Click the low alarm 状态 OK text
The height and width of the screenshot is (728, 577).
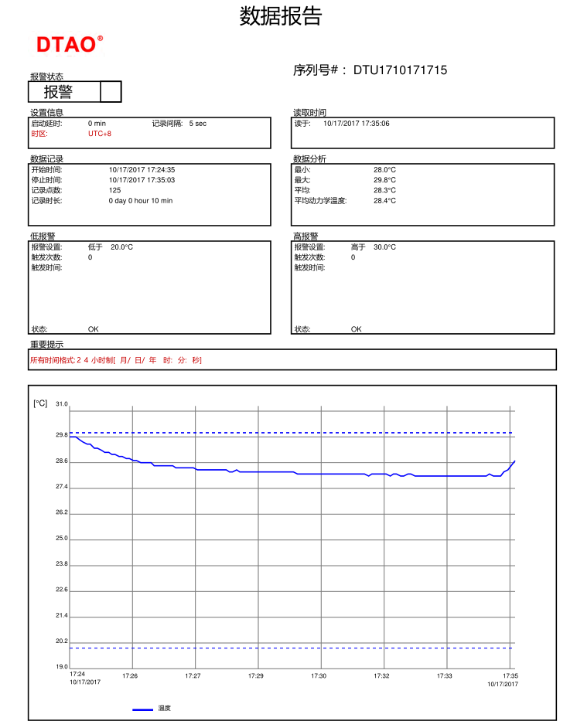[x=93, y=329]
